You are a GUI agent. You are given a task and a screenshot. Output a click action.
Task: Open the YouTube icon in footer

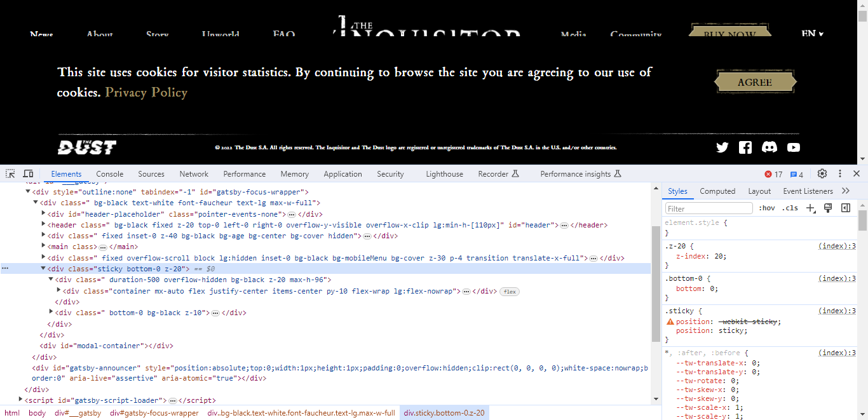point(793,147)
